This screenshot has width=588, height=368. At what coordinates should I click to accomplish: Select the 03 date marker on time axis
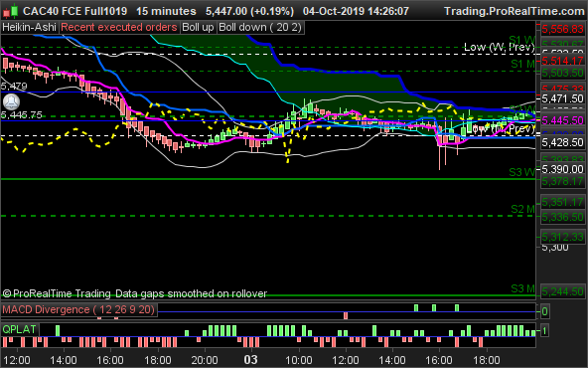tap(250, 360)
